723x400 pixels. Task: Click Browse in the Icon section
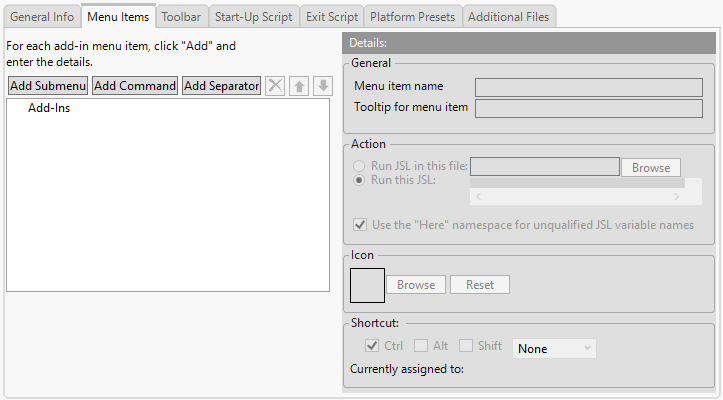(416, 285)
